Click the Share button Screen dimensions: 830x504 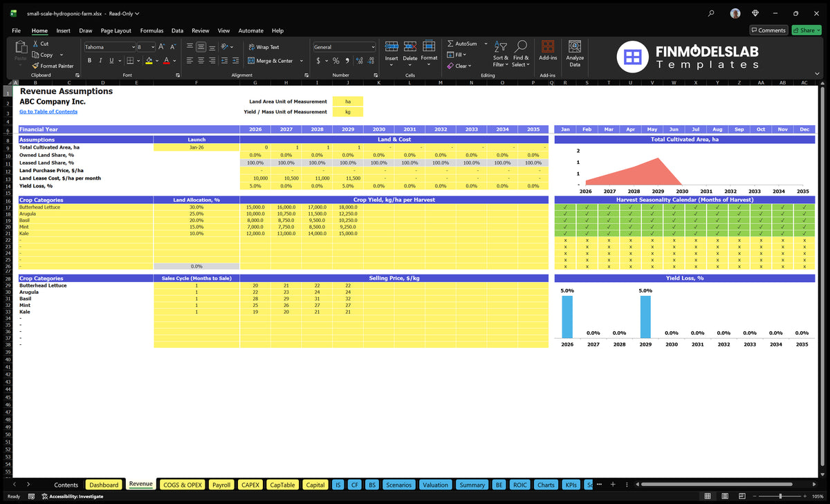click(x=806, y=30)
